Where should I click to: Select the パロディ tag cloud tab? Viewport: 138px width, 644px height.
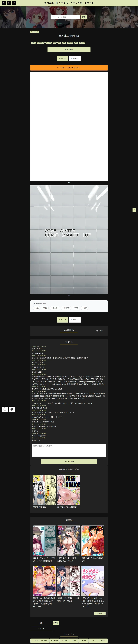[x=74, y=640]
